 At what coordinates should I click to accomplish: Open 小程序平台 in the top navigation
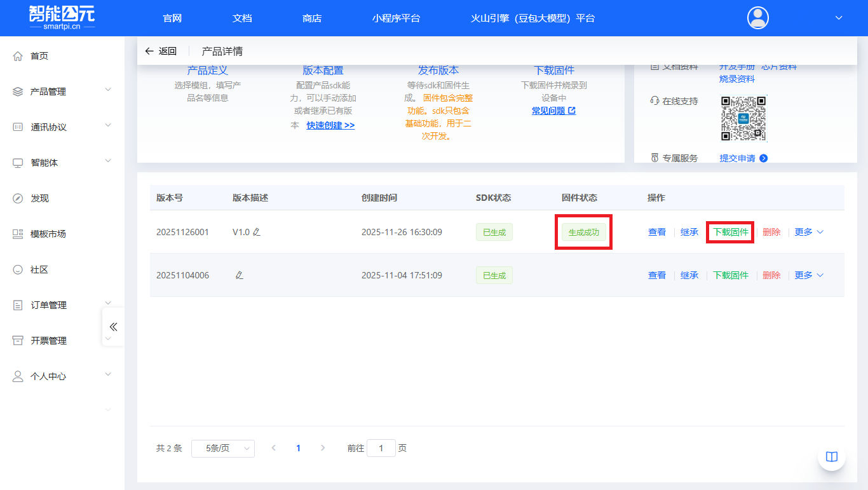pyautogui.click(x=396, y=18)
